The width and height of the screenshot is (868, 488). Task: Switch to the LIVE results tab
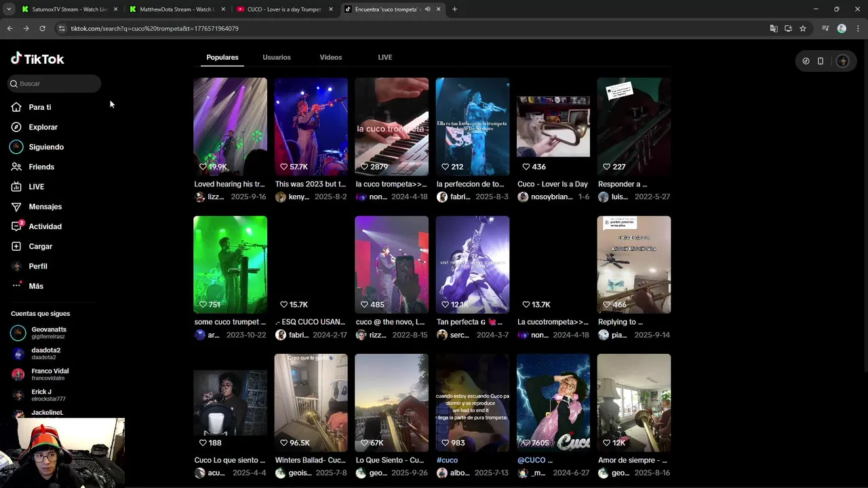(x=385, y=58)
